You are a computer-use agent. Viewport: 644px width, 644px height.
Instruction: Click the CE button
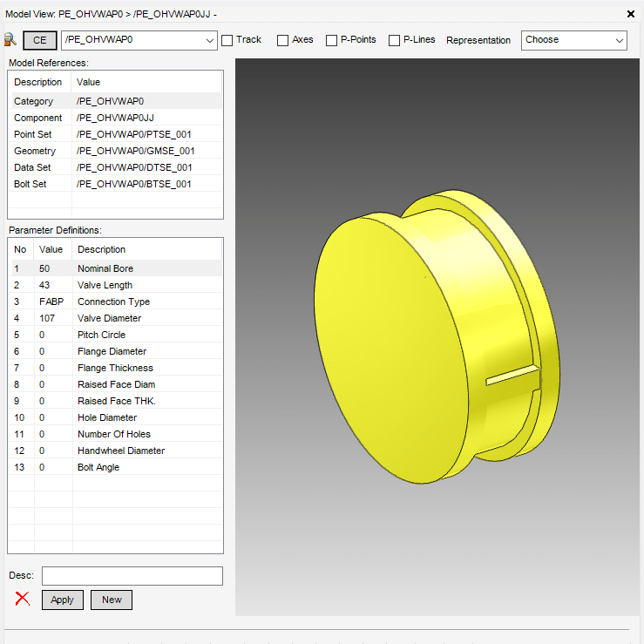40,40
